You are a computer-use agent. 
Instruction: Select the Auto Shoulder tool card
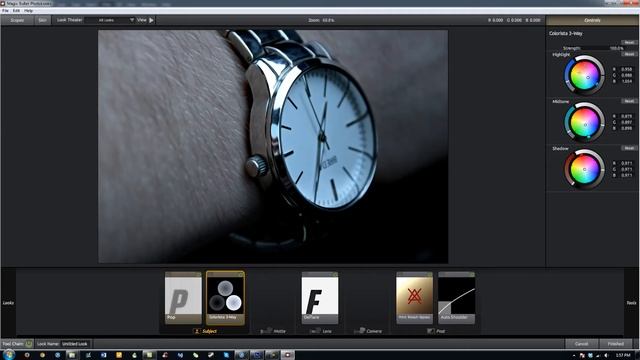456,298
